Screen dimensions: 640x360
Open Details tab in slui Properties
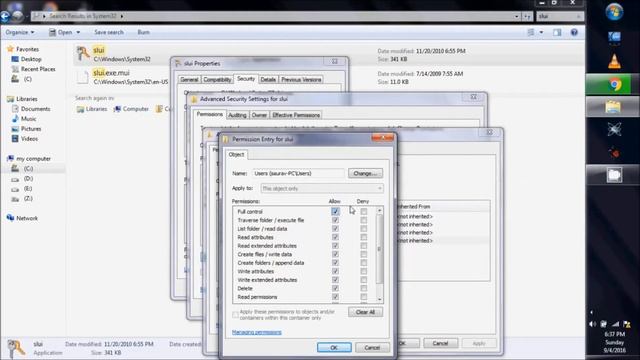pos(268,80)
